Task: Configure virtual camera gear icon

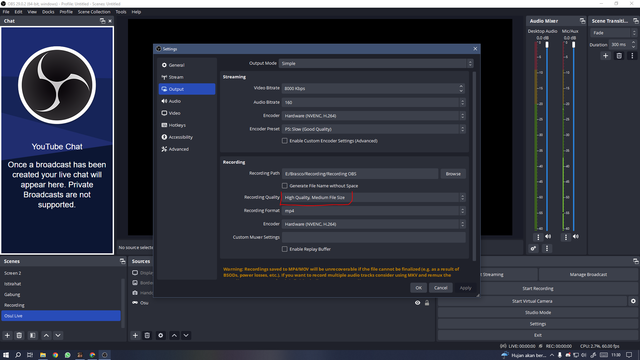Action: pyautogui.click(x=633, y=301)
